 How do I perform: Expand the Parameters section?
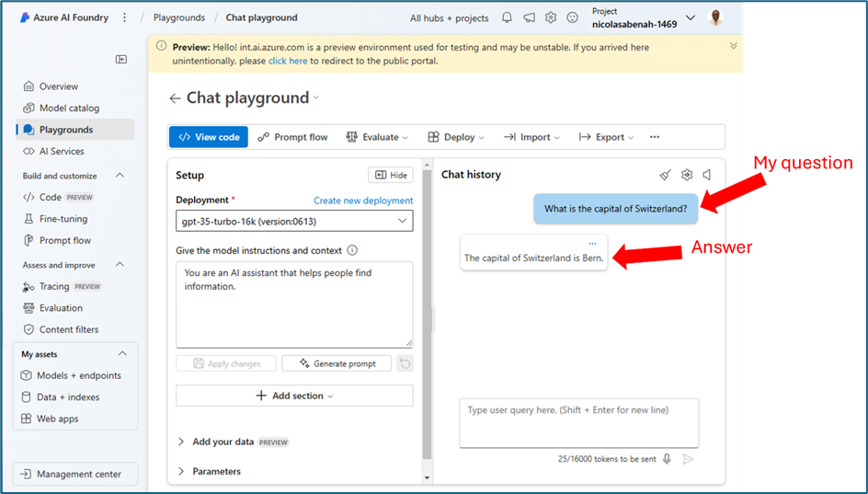(x=181, y=471)
